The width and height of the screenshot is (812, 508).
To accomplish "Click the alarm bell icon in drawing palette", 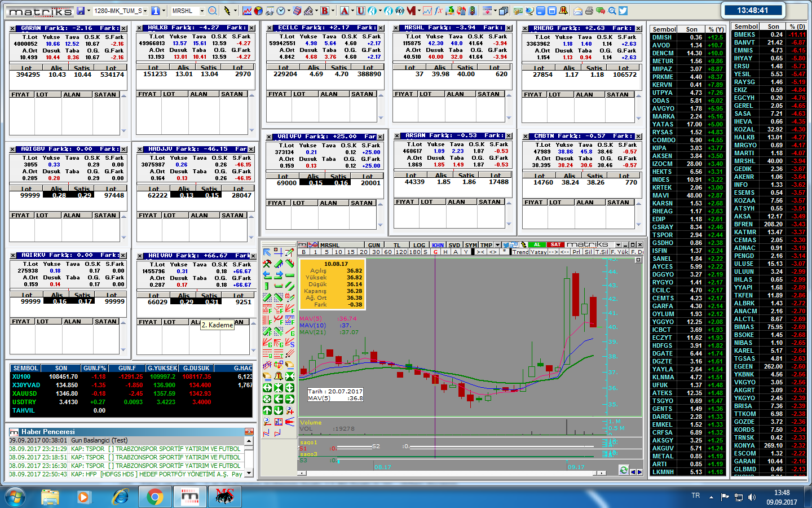I will tap(279, 376).
